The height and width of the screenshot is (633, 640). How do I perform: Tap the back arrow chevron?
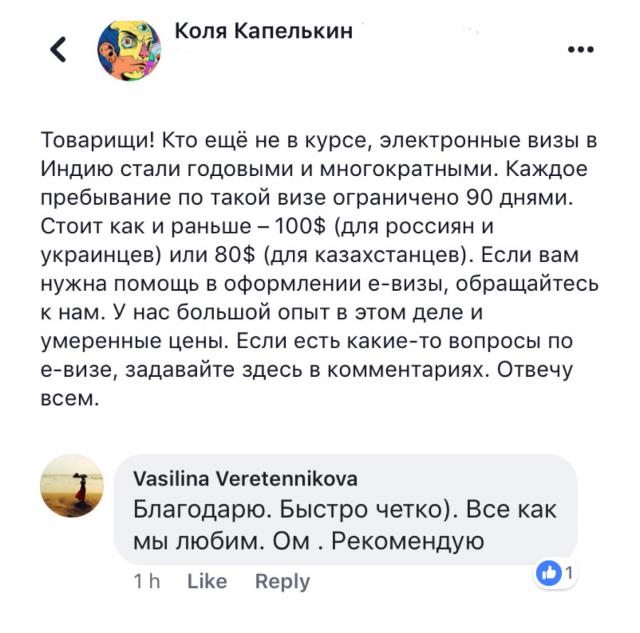click(59, 49)
